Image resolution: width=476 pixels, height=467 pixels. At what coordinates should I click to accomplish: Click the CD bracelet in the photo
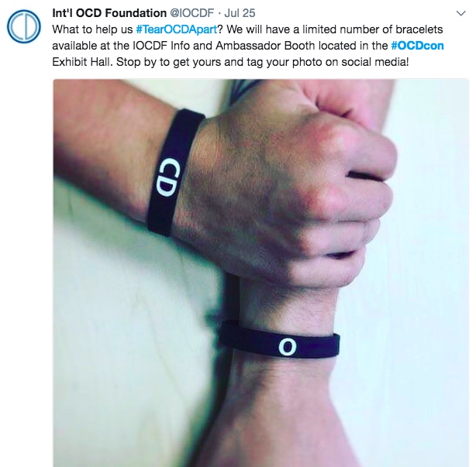(x=174, y=173)
